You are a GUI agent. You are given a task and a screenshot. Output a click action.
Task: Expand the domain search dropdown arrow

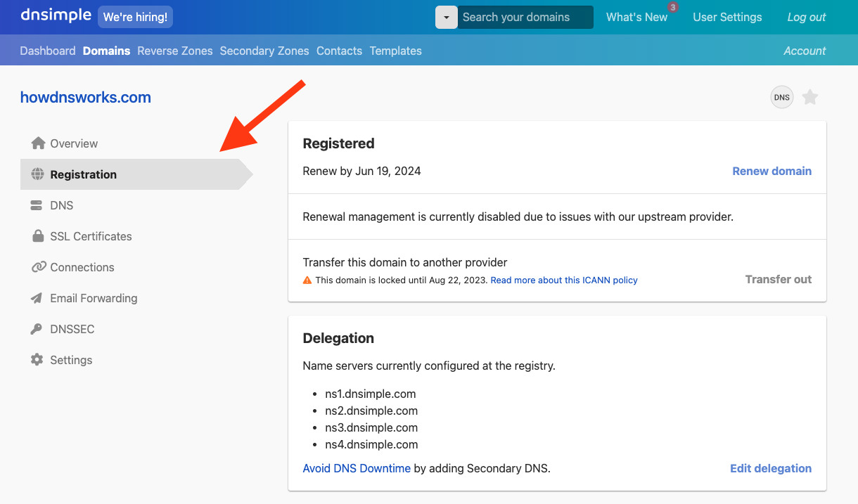tap(446, 17)
